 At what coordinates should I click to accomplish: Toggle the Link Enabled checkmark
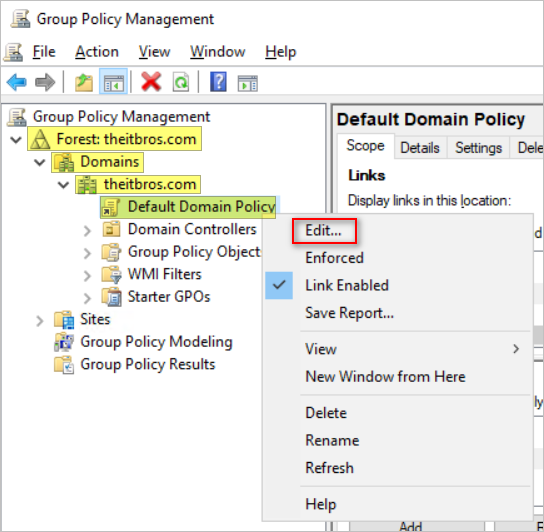pos(279,285)
